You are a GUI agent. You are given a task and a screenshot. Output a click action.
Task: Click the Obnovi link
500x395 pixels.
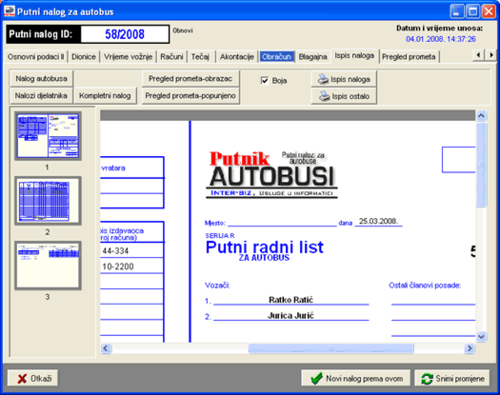[183, 31]
